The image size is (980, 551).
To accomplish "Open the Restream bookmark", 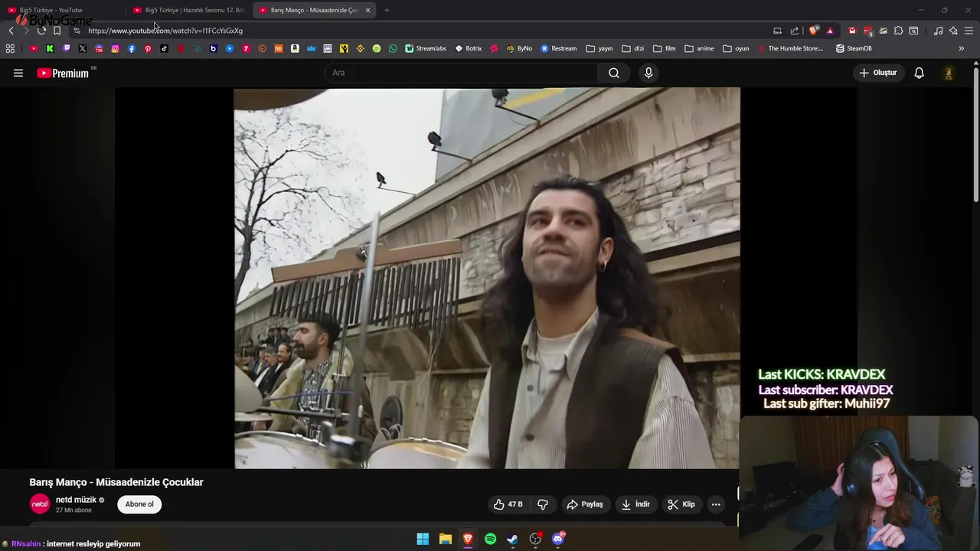I will (559, 48).
